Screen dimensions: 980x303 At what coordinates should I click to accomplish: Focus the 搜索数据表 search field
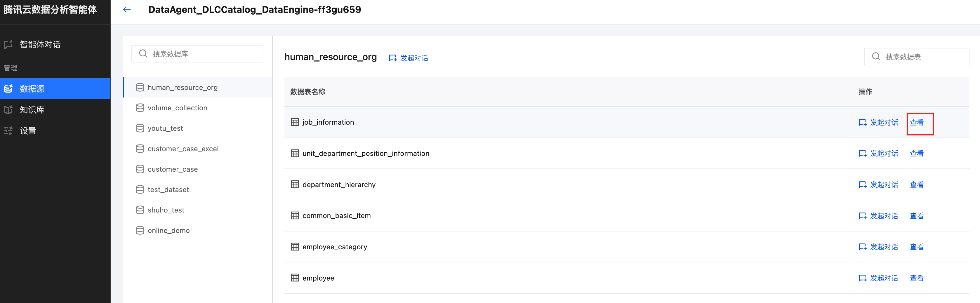(916, 57)
